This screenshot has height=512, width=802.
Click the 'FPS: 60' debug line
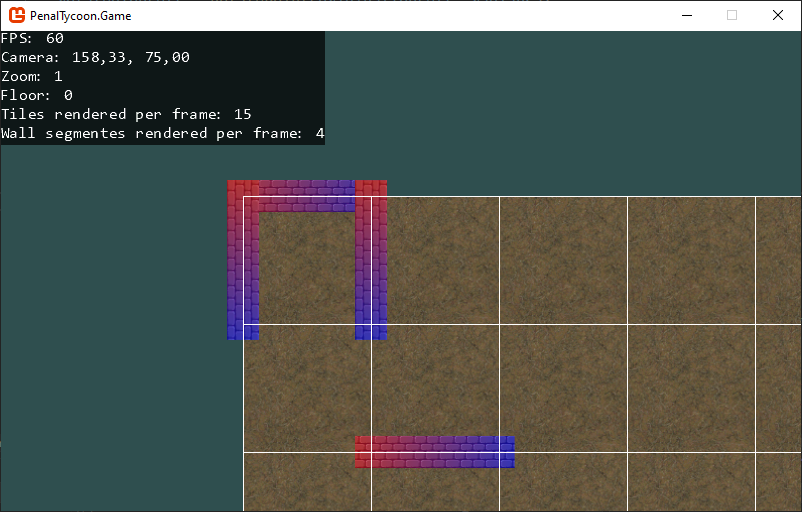[x=32, y=38]
